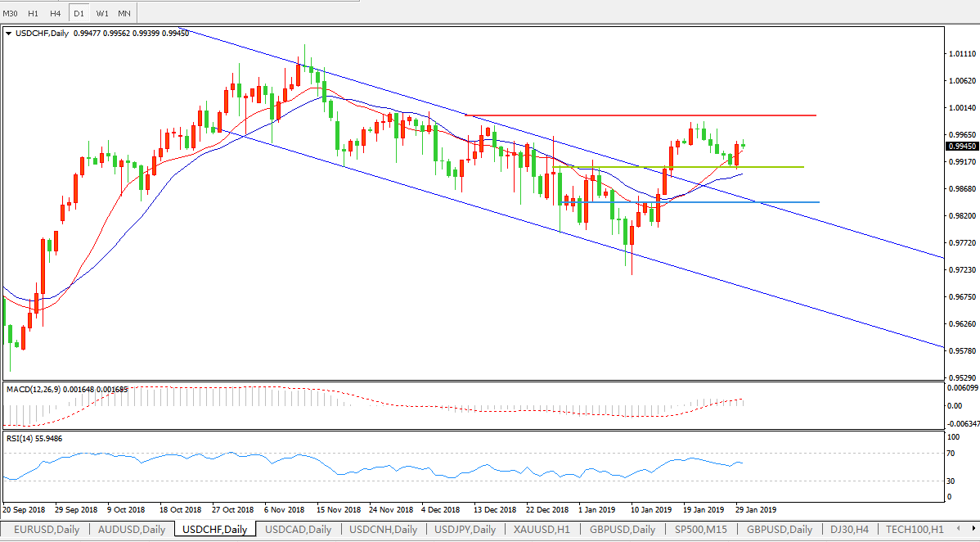The height and width of the screenshot is (542, 980).
Task: Open the XAUUSD,H1 gold chart tab
Action: click(x=542, y=530)
